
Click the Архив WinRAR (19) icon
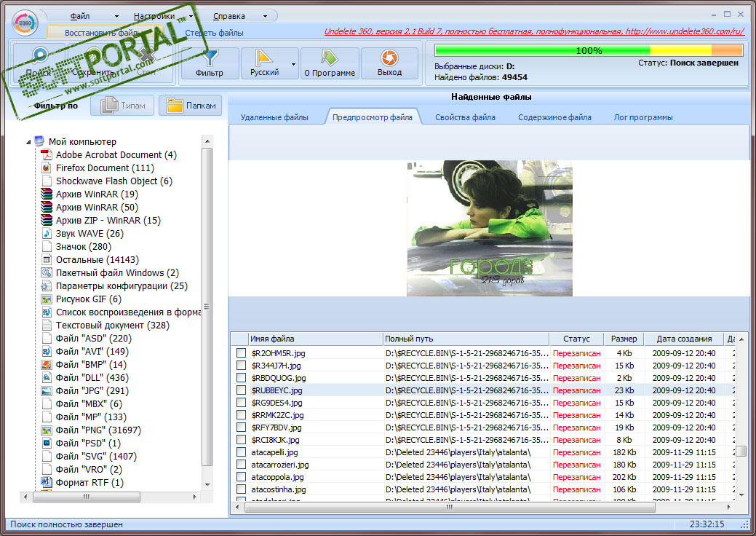pos(47,194)
